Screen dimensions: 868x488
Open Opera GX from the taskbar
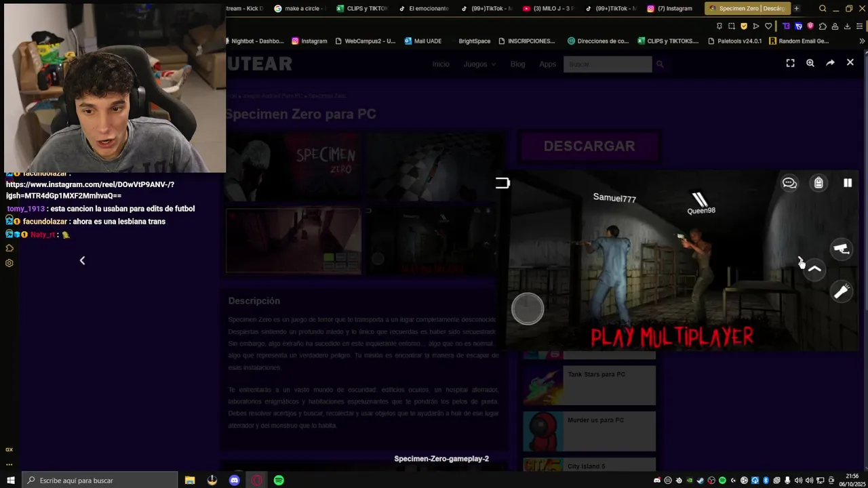coord(256,480)
